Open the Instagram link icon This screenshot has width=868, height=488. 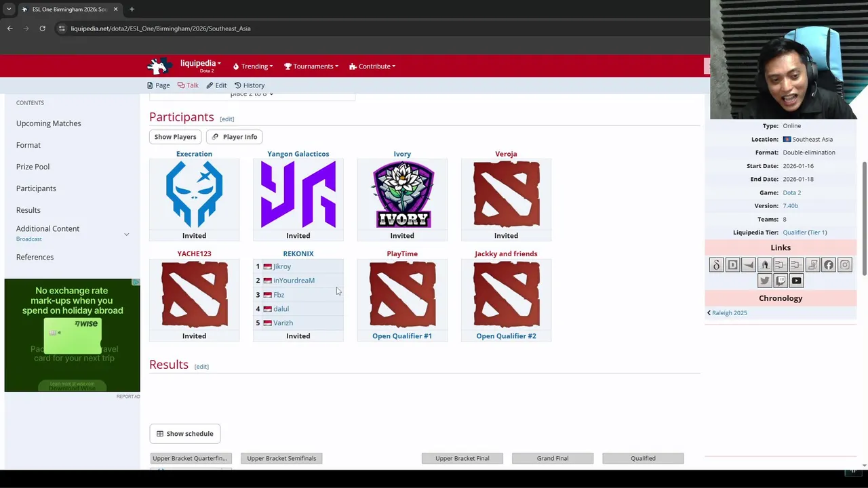(x=845, y=265)
